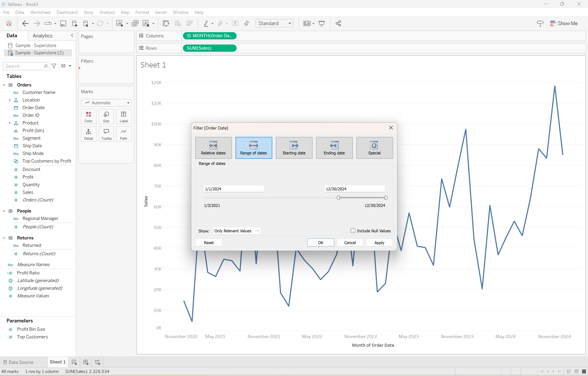The width and height of the screenshot is (588, 376).
Task: Click the Refresh data icon
Action: pyautogui.click(x=100, y=23)
